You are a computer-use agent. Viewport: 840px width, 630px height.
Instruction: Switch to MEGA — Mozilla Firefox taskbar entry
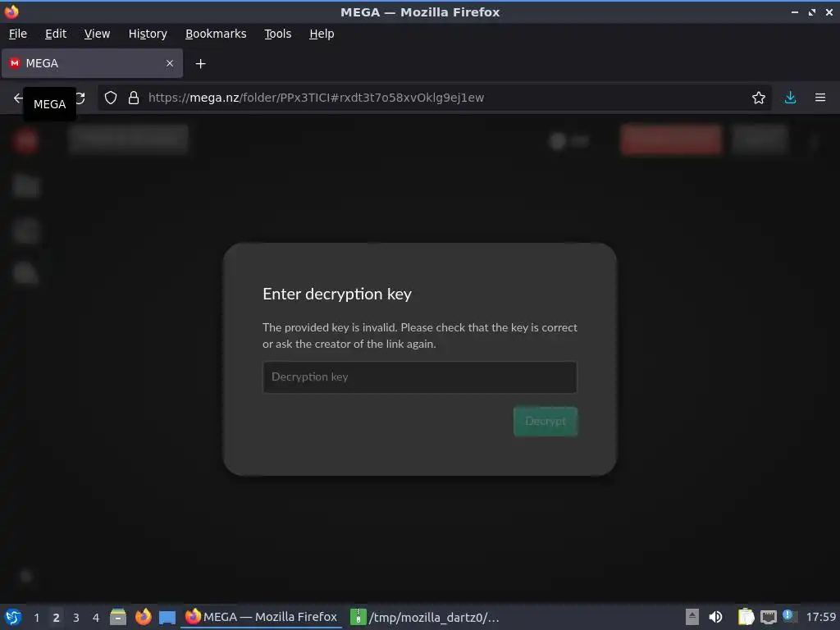(x=262, y=617)
